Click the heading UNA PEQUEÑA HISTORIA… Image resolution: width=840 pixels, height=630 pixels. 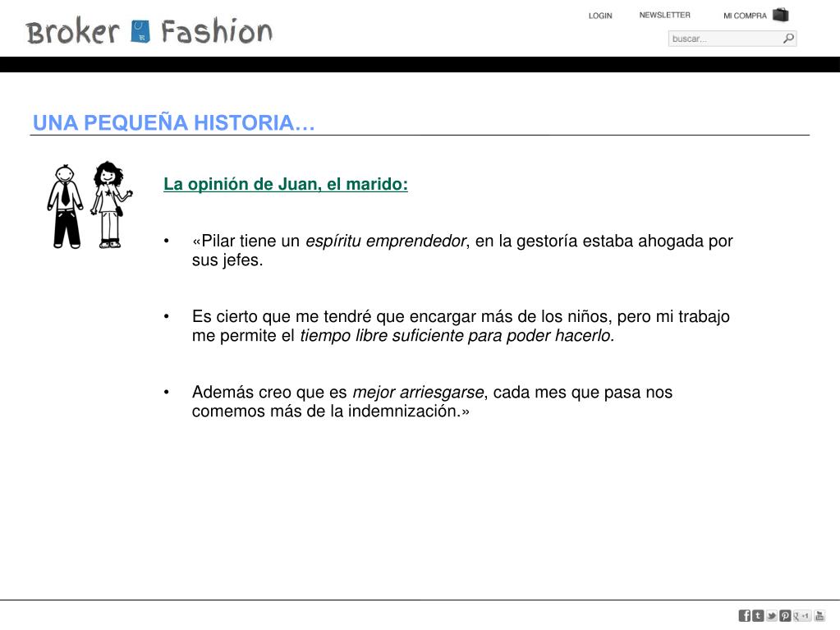(x=173, y=122)
